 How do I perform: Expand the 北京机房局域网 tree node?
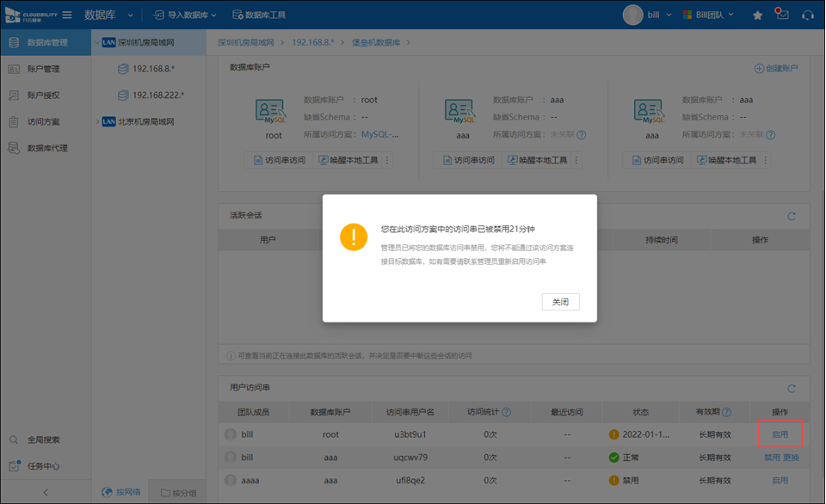pos(96,122)
